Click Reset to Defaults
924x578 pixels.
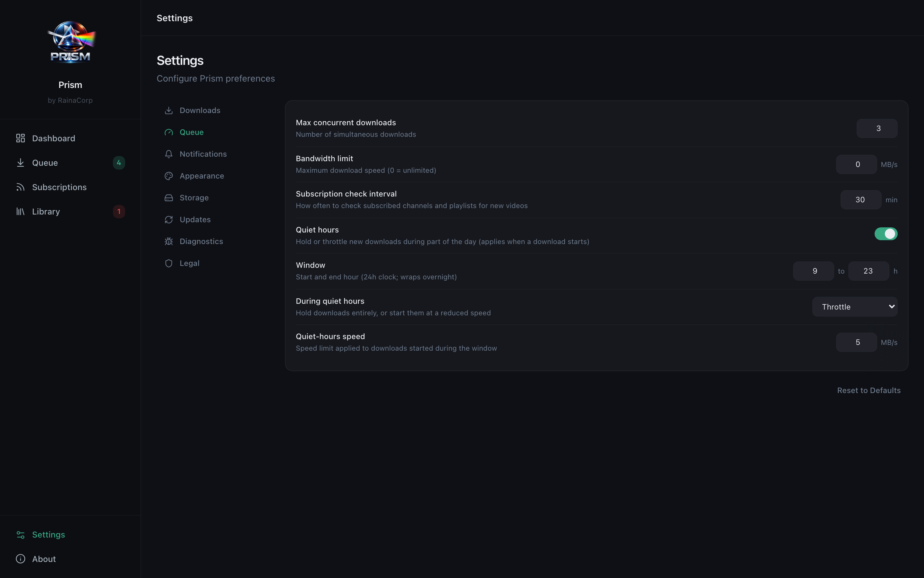(x=868, y=390)
